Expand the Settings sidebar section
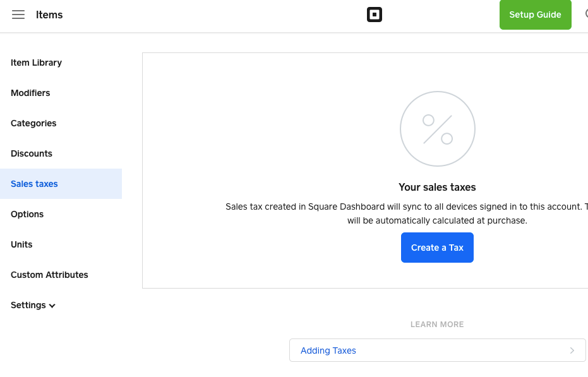This screenshot has height=377, width=588. (x=33, y=305)
